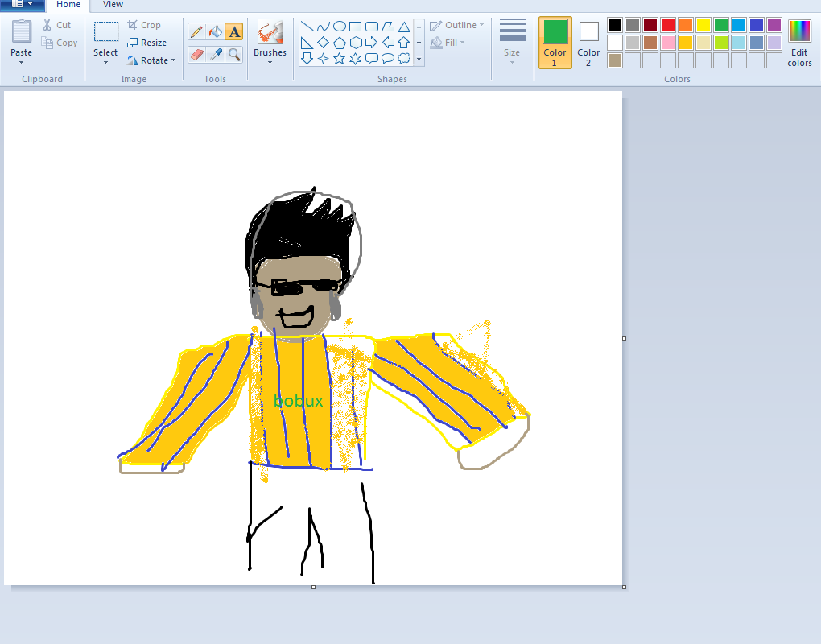821x644 pixels.
Task: Choose the Triangle shape
Action: [x=404, y=27]
